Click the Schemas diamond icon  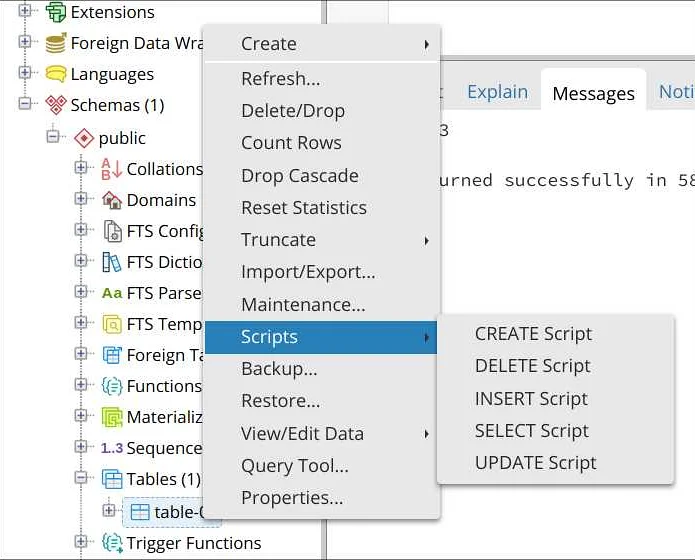tap(56, 105)
